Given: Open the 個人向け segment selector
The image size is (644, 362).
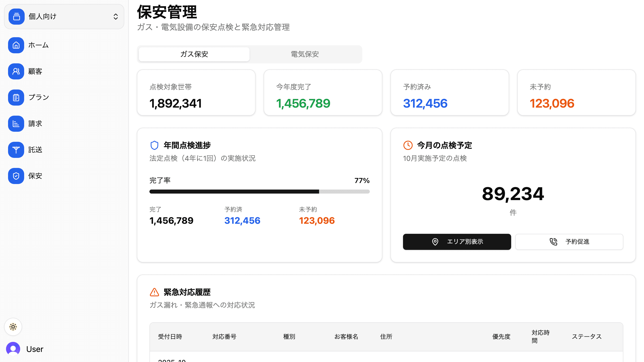Looking at the screenshot, I should [x=64, y=17].
